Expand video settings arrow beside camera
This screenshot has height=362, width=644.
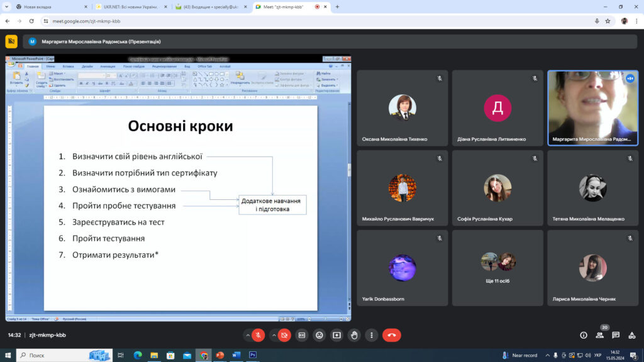274,336
